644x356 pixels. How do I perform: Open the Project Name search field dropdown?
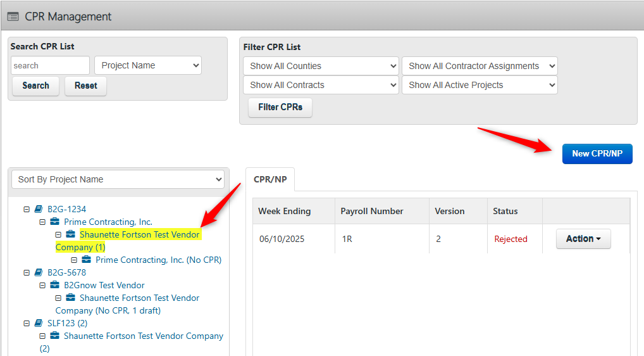148,65
